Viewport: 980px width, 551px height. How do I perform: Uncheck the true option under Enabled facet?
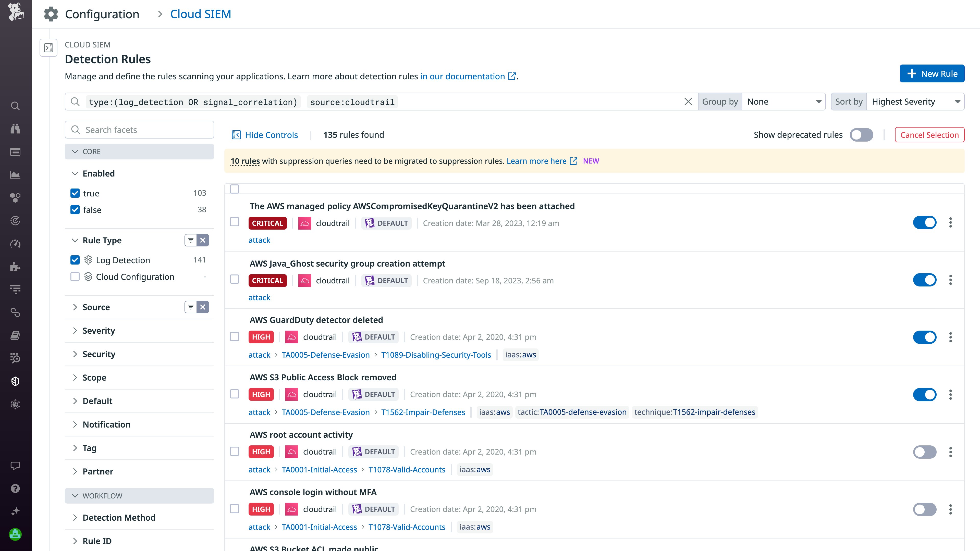pos(75,193)
